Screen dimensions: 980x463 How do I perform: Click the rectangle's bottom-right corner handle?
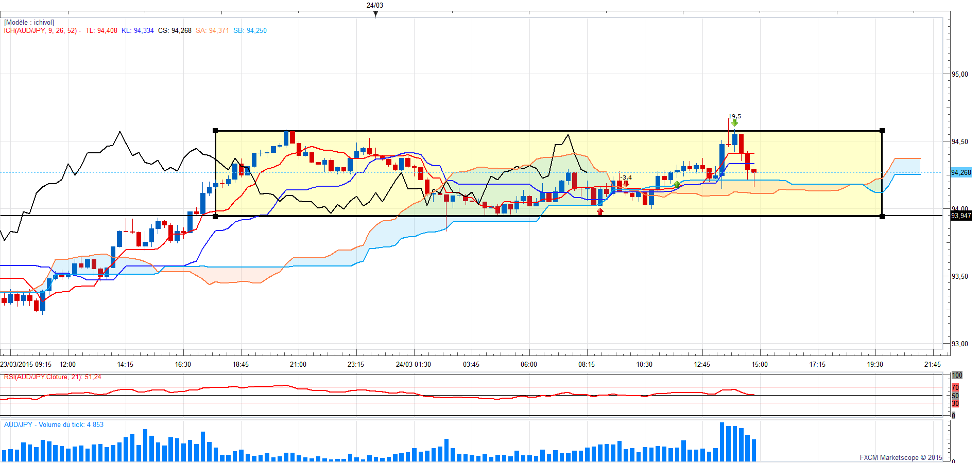coord(882,217)
